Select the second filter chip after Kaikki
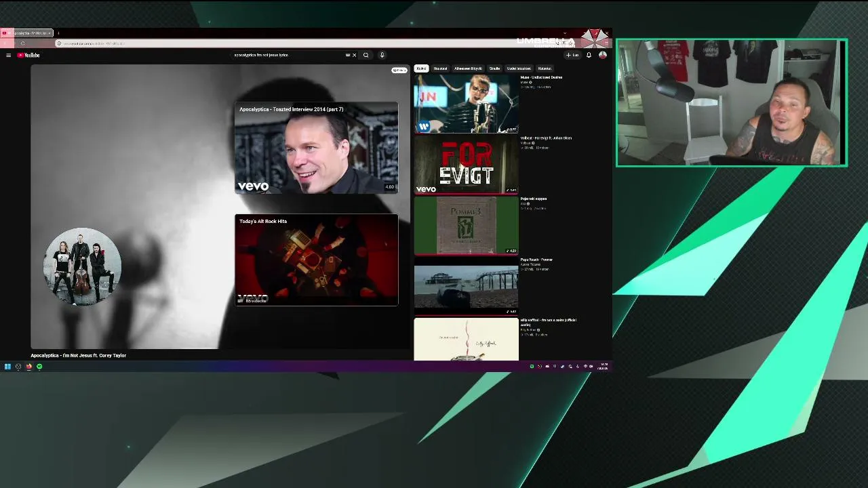 click(x=440, y=68)
